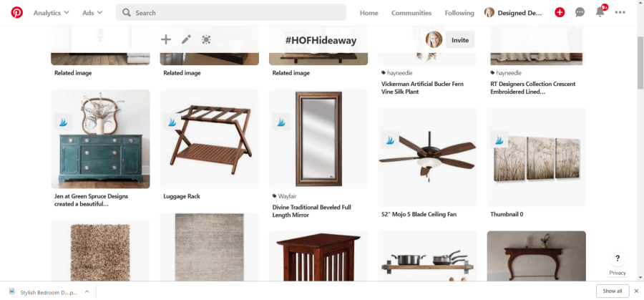Go to the Home tab
Image resolution: width=644 pixels, height=300 pixels.
(x=369, y=13)
